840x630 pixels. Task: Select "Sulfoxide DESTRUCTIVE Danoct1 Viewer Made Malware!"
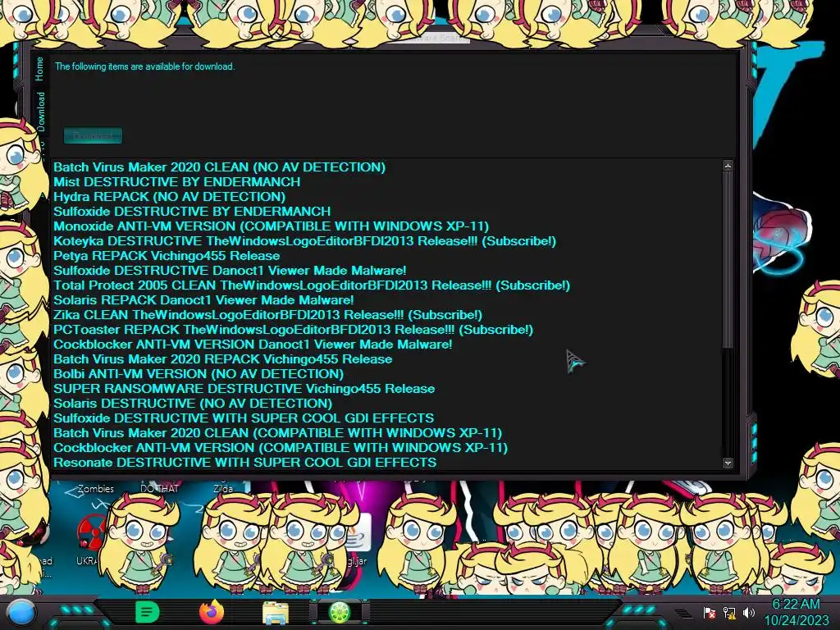coord(230,271)
